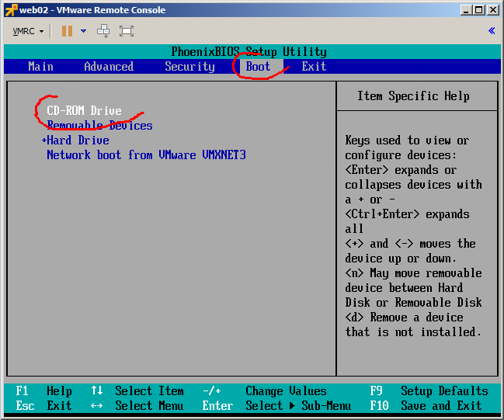Open the VMRC menu dropdown
The height and width of the screenshot is (420, 504).
coord(28,31)
